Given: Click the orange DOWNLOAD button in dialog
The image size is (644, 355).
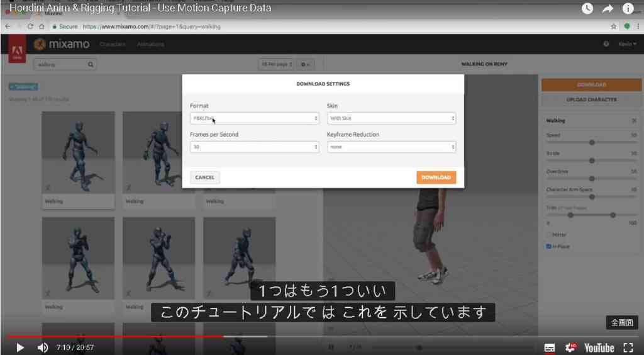Looking at the screenshot, I should [436, 177].
